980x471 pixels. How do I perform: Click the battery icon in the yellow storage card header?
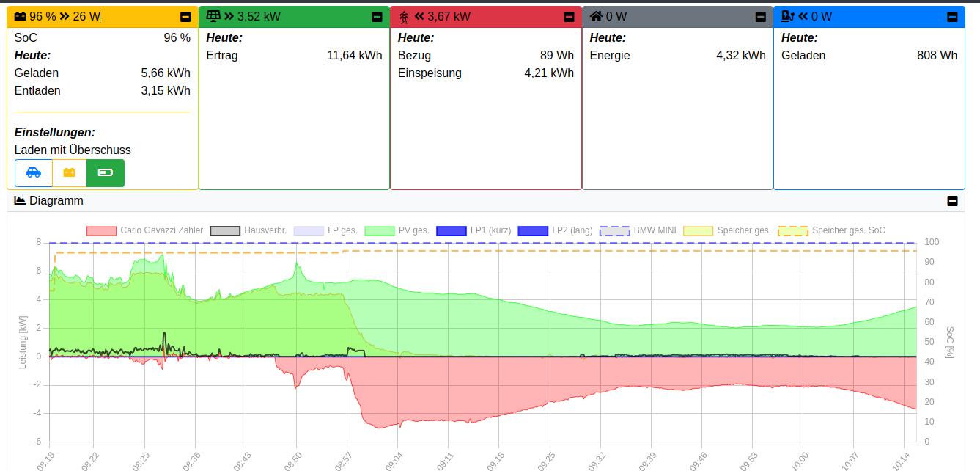click(21, 16)
